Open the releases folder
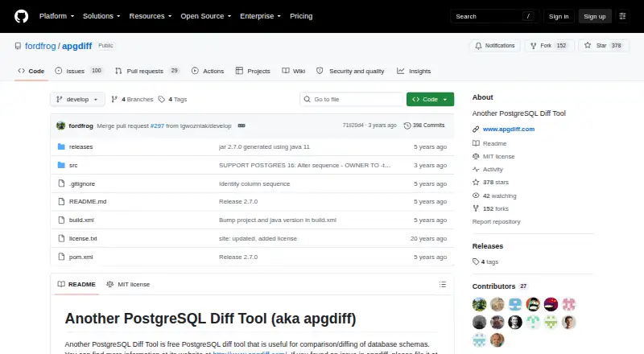Screen dimensions: 644x354 [x=81, y=146]
